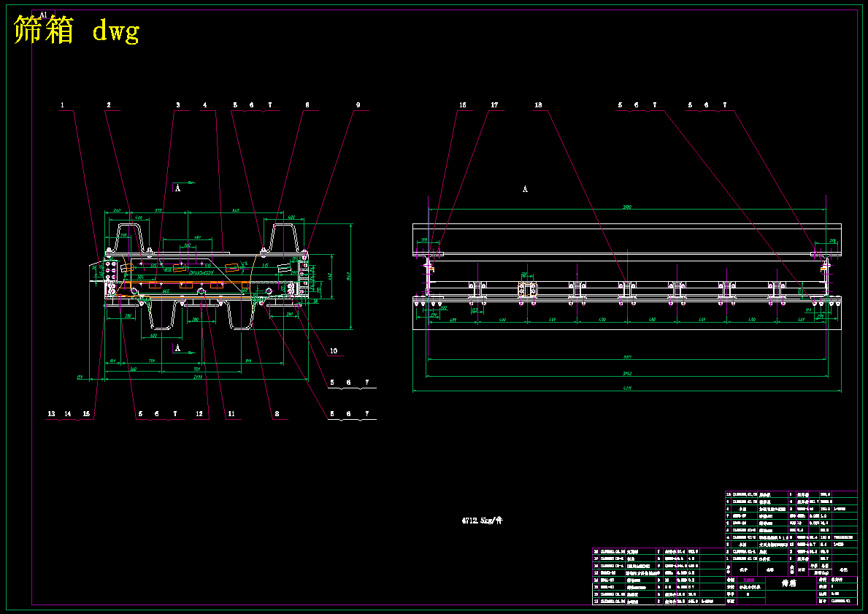This screenshot has width=868, height=614.
Task: Select part balloon number 1
Action: click(63, 104)
